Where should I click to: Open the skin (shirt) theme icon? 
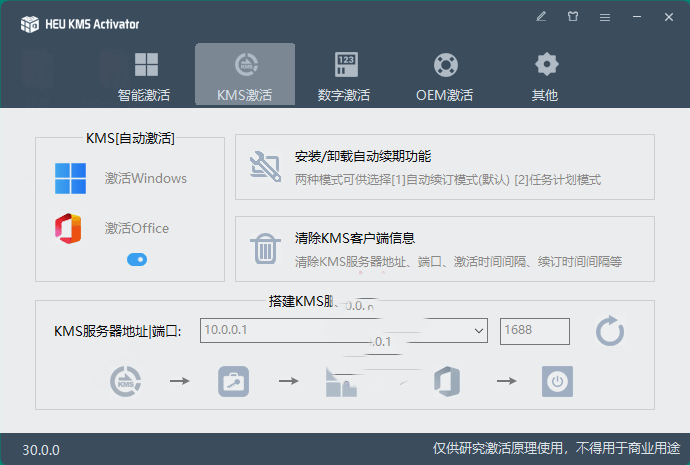(573, 17)
